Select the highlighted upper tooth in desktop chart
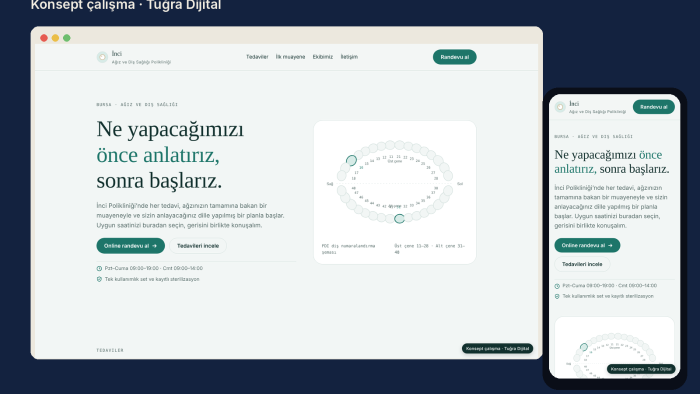 [351, 160]
